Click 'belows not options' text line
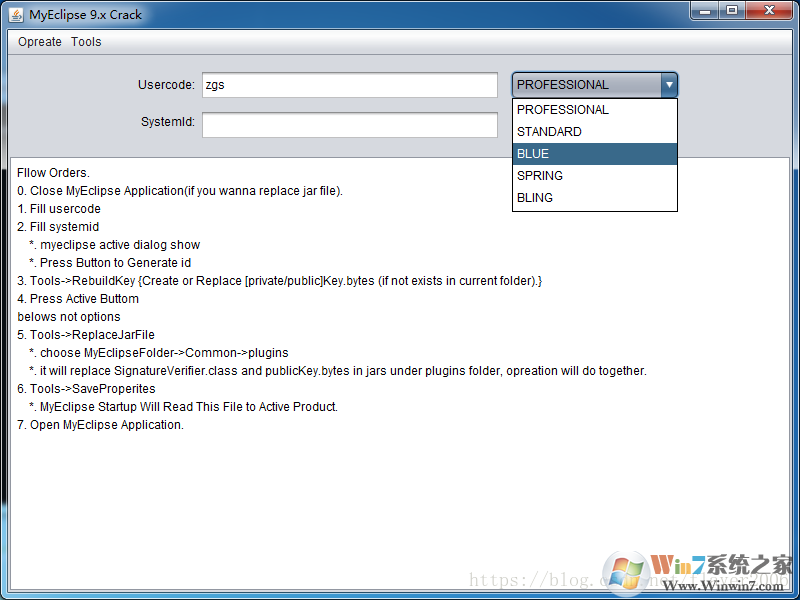The image size is (800, 600). [x=69, y=317]
